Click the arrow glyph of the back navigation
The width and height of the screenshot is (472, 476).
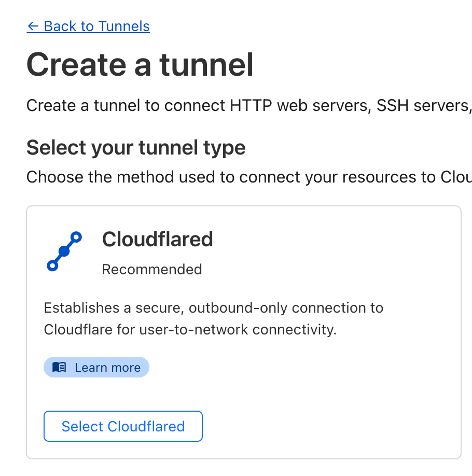tap(34, 26)
